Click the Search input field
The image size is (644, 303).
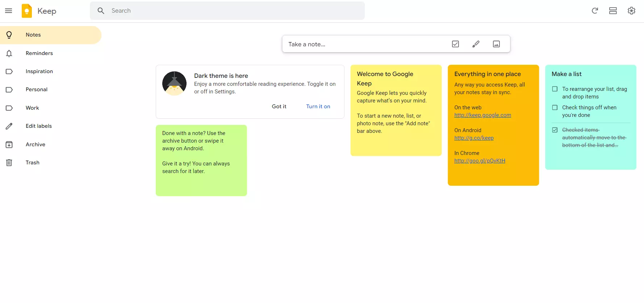point(227,11)
